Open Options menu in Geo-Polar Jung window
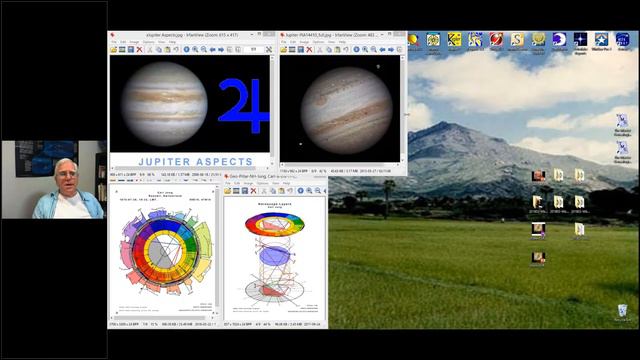640x360 pixels. click(x=262, y=183)
